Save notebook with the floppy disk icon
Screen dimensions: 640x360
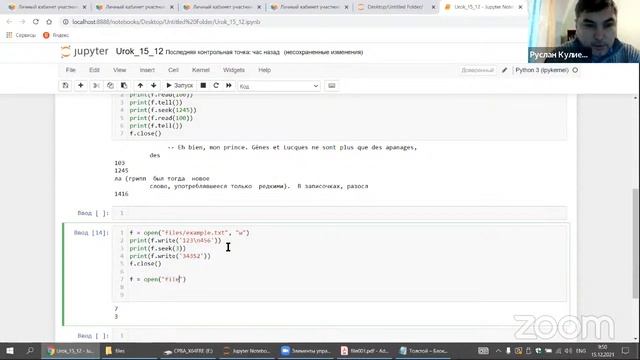[x=65, y=86]
